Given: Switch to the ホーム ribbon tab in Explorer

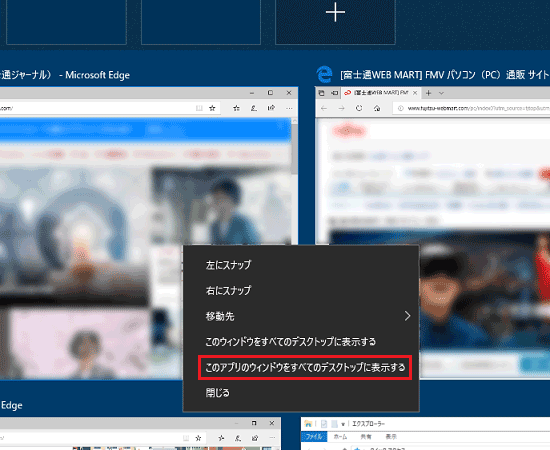Looking at the screenshot, I should point(340,437).
